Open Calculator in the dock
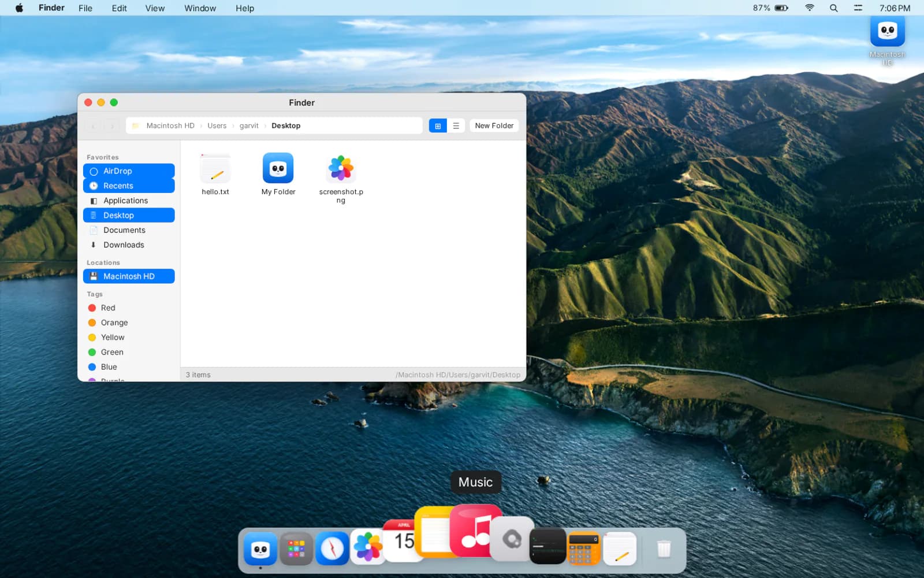 coord(584,549)
